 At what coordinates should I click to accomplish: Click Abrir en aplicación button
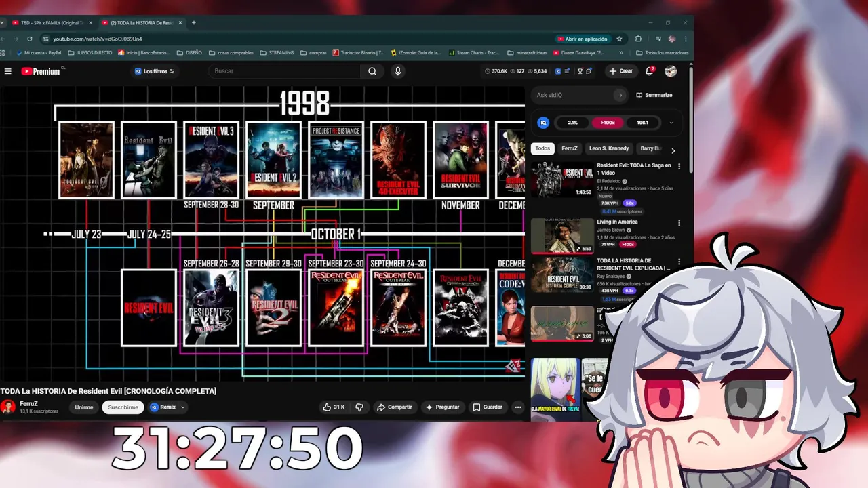(583, 39)
